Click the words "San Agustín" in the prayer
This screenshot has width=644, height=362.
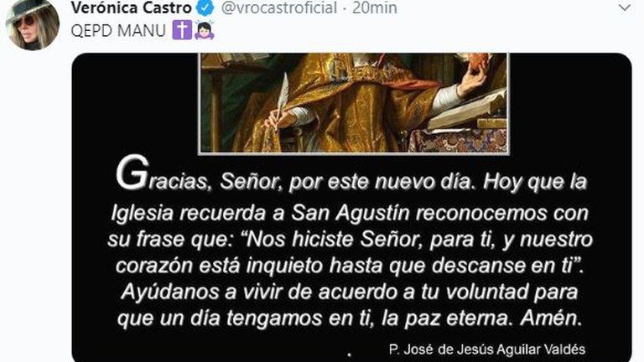[351, 214]
